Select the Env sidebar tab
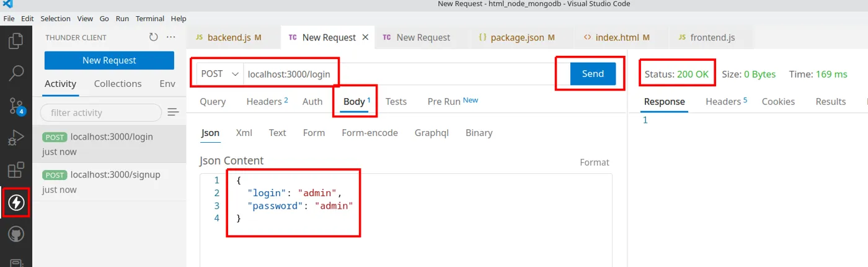This screenshot has height=267, width=868. click(x=167, y=84)
